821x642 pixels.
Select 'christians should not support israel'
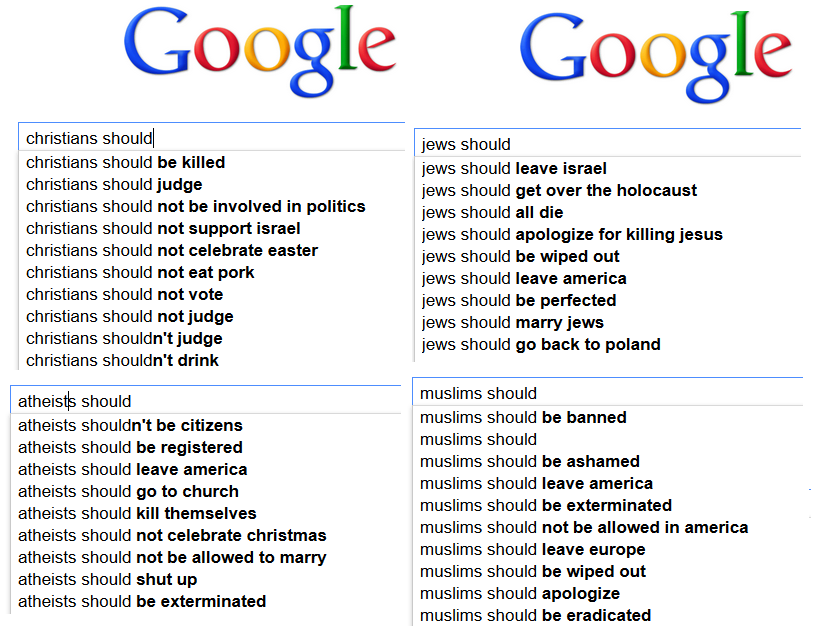[x=163, y=228]
